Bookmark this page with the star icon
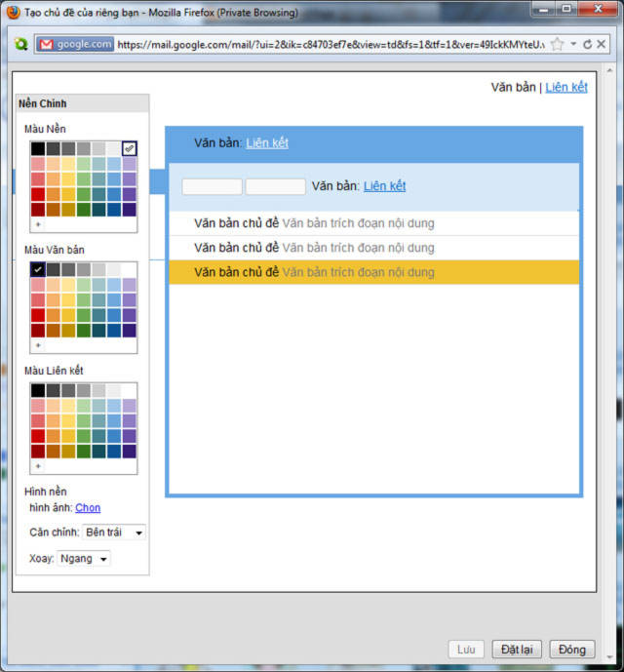 557,44
